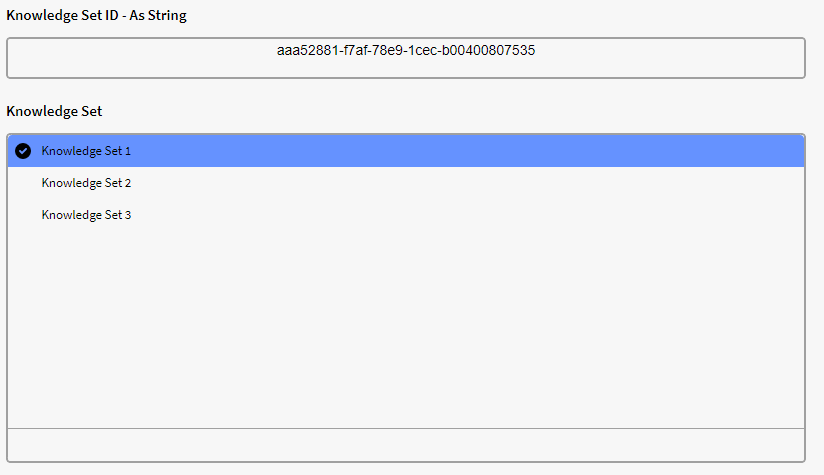Image resolution: width=824 pixels, height=475 pixels.
Task: Deselect the checked Knowledge Set 1 item
Action: (23, 151)
